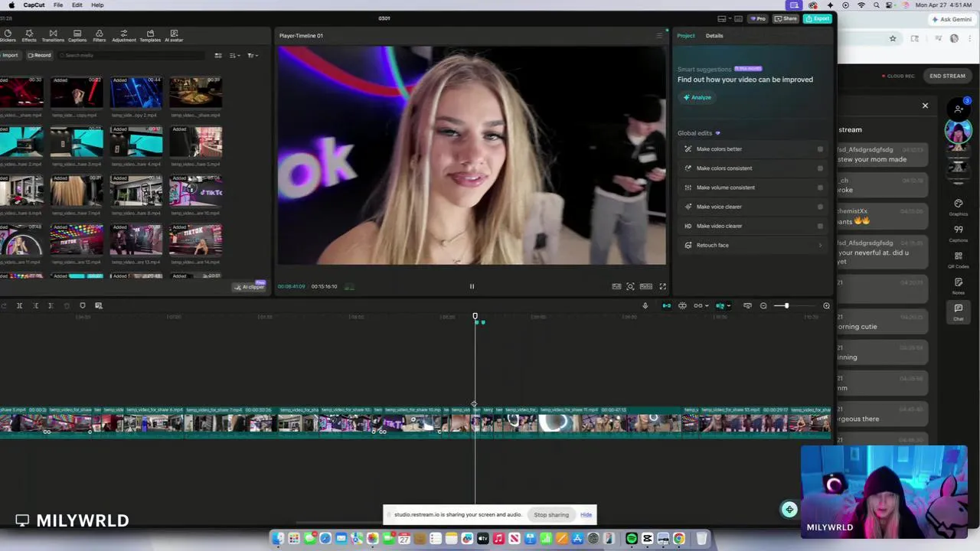Open the Filters panel
The width and height of the screenshot is (980, 551).
[99, 36]
